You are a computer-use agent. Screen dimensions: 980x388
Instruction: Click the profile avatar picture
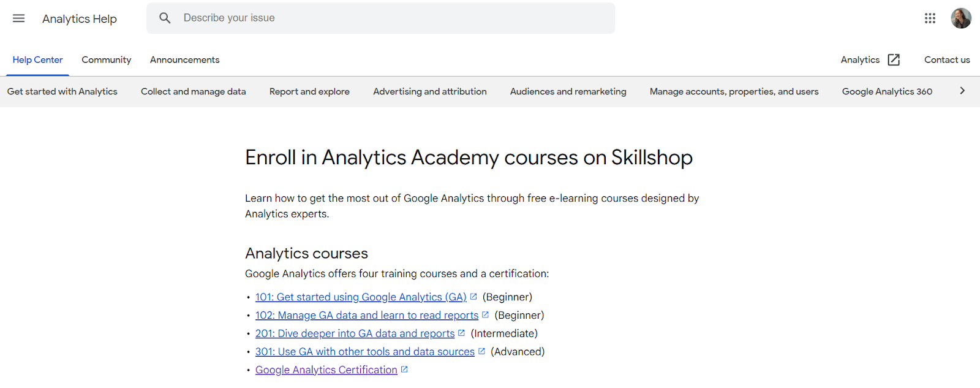coord(961,18)
